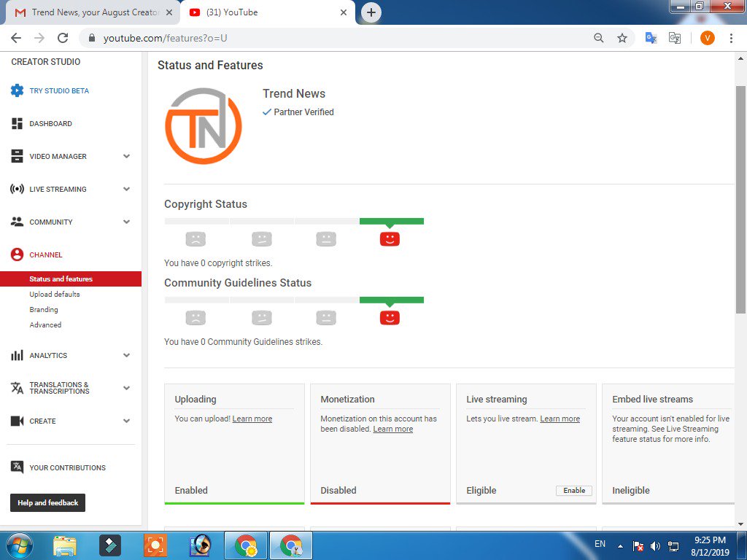This screenshot has height=560, width=747.
Task: Close the YouTube tab
Action: click(344, 12)
